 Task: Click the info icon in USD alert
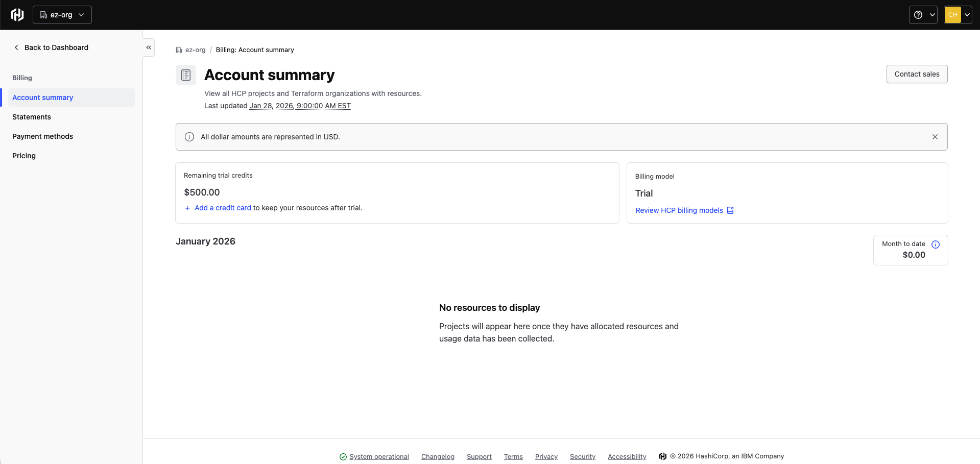[189, 137]
